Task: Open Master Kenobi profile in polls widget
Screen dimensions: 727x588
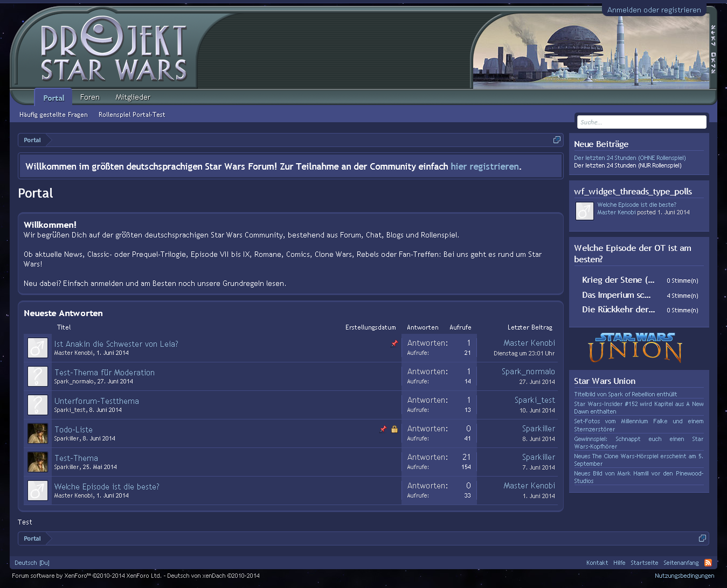Action: click(616, 212)
